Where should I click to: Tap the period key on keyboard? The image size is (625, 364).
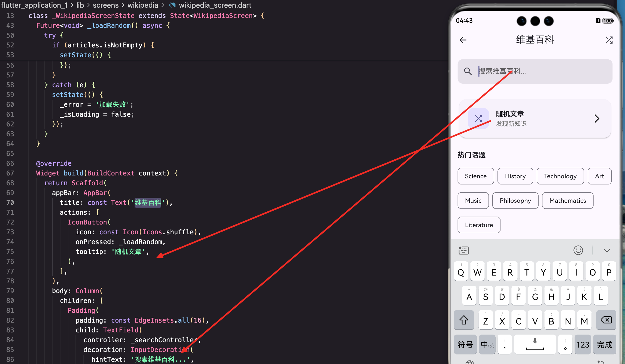click(x=565, y=344)
